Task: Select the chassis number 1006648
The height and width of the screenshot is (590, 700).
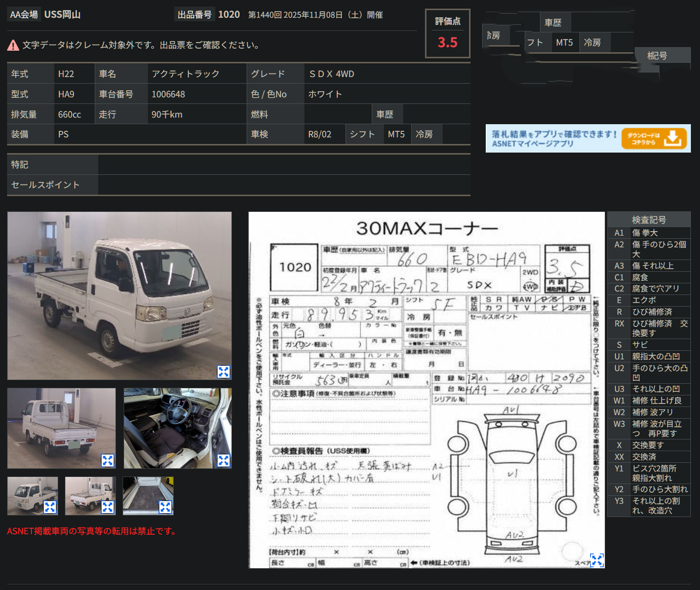Action: [x=168, y=94]
